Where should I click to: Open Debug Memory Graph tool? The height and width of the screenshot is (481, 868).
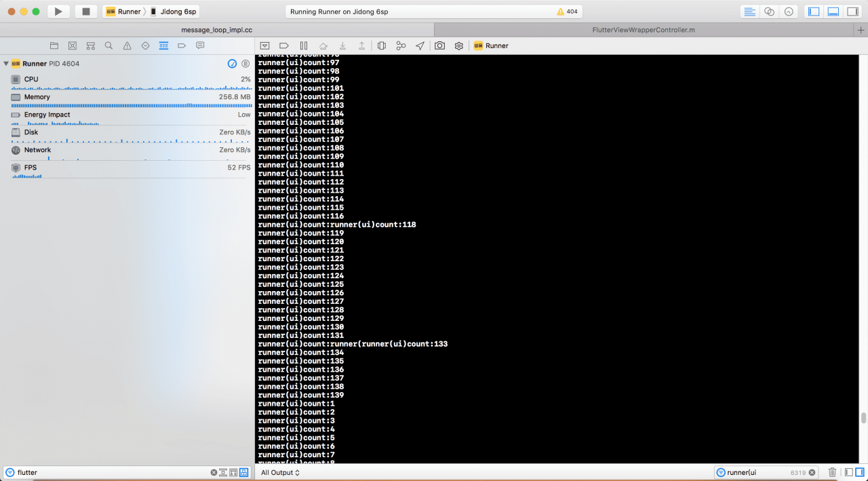pyautogui.click(x=401, y=45)
